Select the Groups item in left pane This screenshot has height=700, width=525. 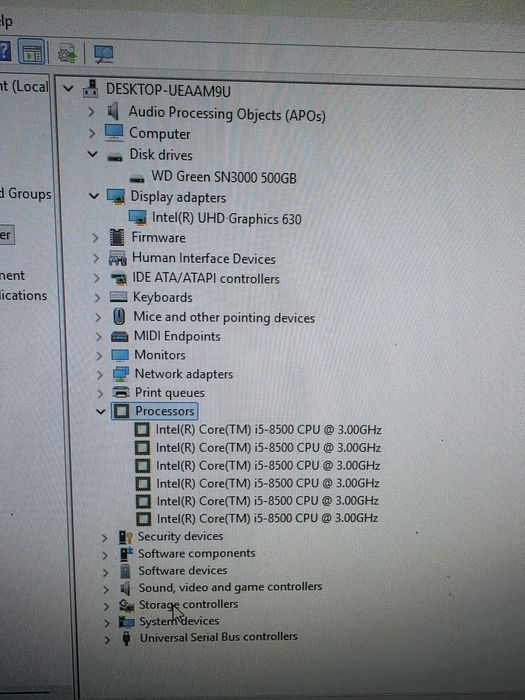point(25,194)
